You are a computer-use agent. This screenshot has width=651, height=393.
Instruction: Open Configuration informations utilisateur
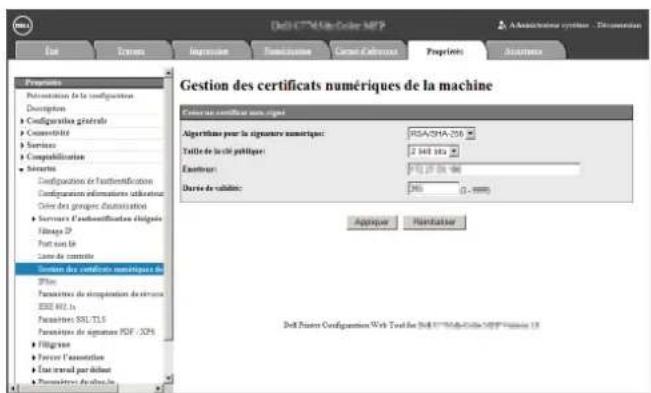100,193
